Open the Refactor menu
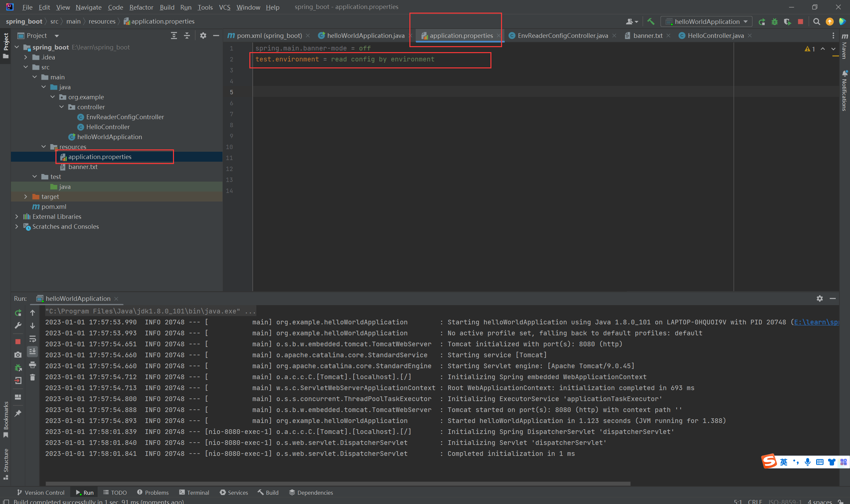This screenshot has width=850, height=504. tap(141, 7)
